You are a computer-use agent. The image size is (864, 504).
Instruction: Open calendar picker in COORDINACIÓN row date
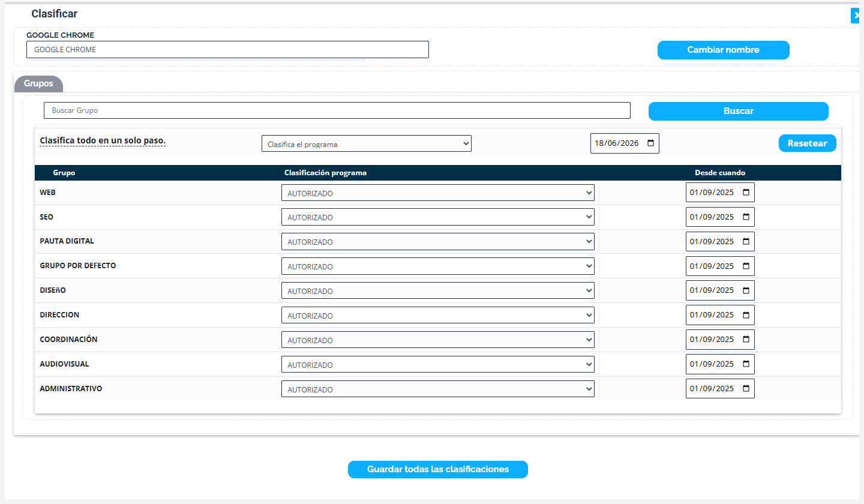pyautogui.click(x=746, y=340)
